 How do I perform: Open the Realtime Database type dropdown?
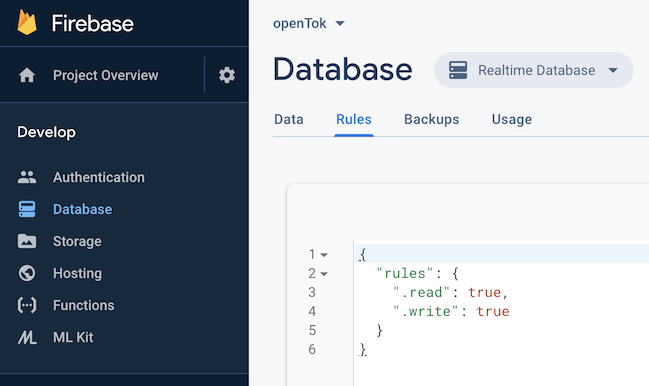tap(534, 70)
